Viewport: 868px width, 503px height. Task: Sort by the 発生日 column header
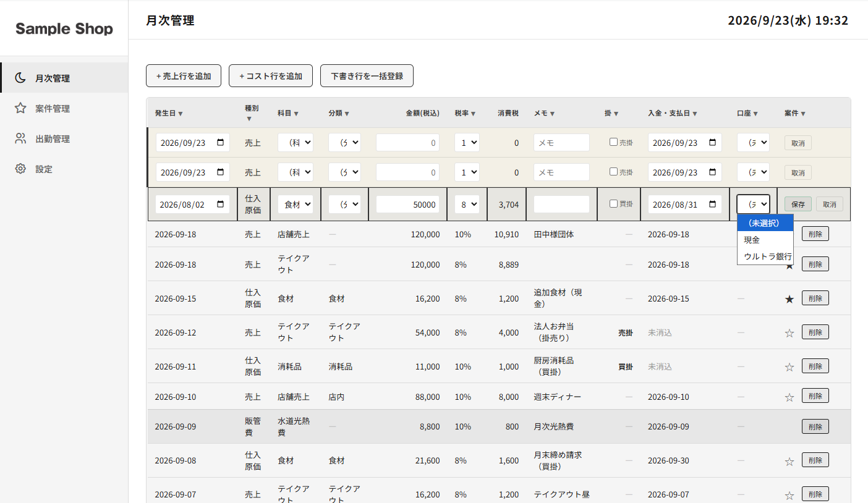point(169,113)
